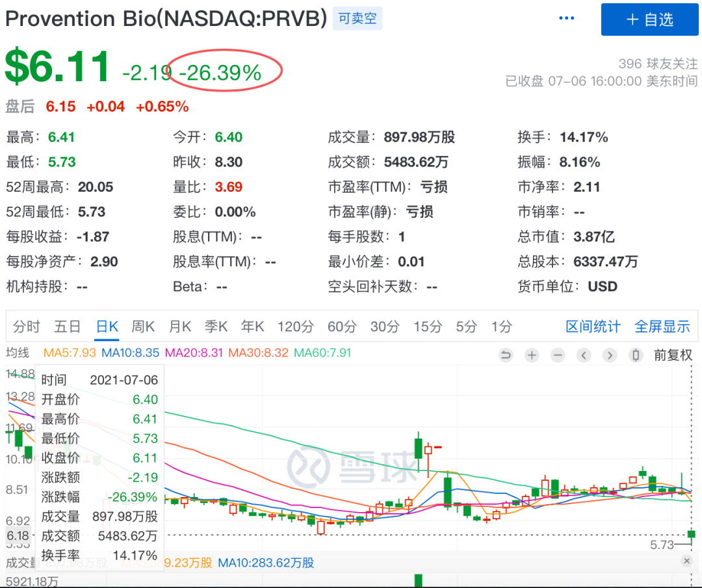Click the 市净率 2.11 value

pos(587,187)
